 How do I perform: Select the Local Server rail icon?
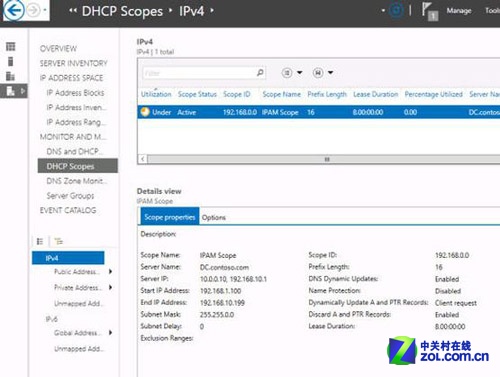(11, 61)
